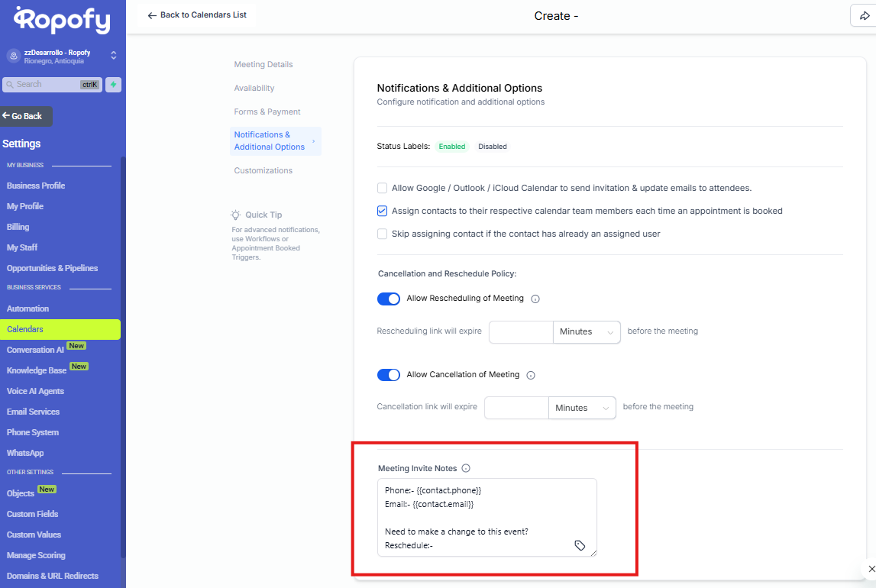Click Back to Calendars List link

197,15
